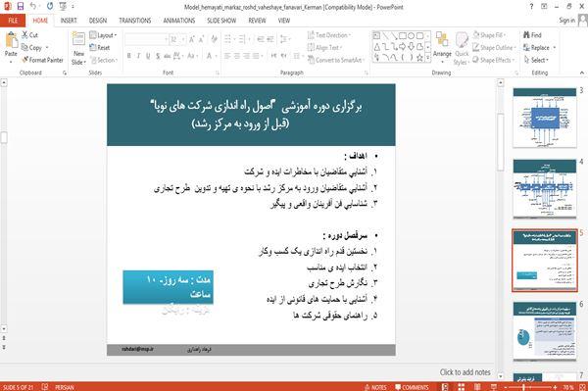Select slide 3 thumbnail
588x391 pixels.
545,118
